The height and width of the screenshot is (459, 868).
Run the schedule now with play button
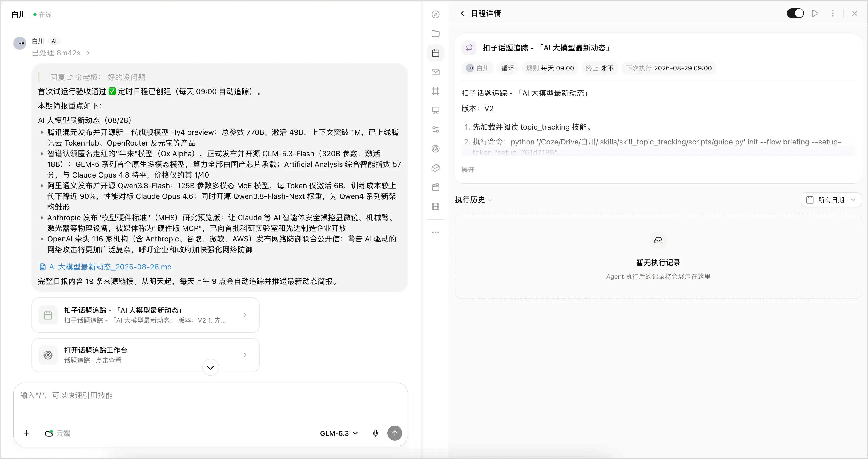[x=815, y=13]
